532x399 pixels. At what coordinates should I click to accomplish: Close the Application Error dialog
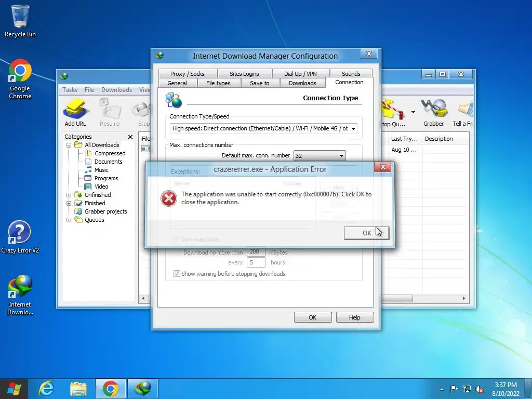coord(383,167)
